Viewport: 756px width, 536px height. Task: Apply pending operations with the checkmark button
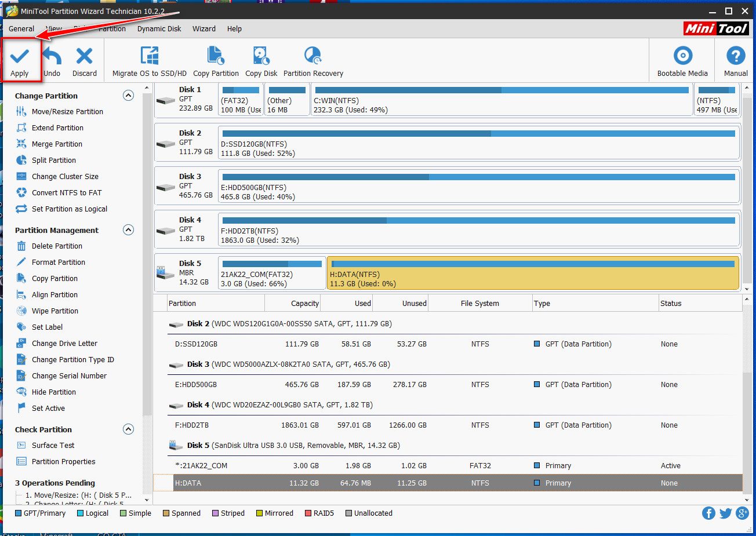point(20,60)
